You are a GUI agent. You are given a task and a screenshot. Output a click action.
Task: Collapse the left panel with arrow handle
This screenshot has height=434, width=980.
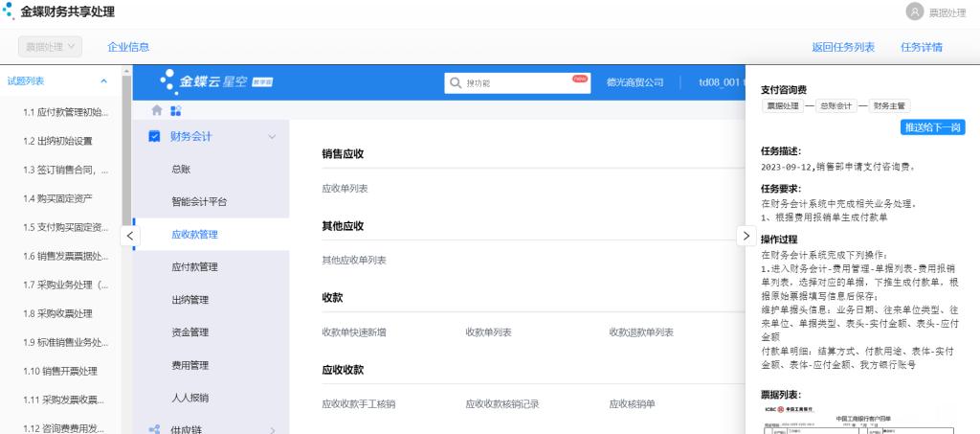(x=132, y=235)
